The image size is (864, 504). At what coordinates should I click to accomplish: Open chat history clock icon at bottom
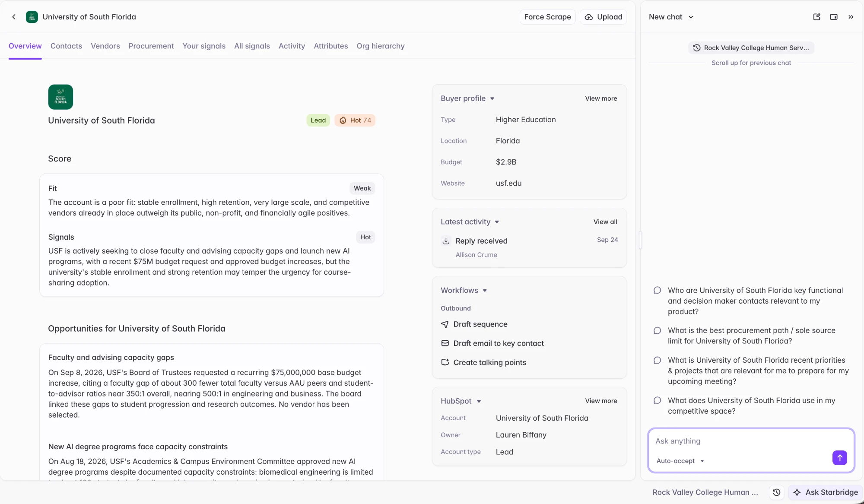(776, 492)
